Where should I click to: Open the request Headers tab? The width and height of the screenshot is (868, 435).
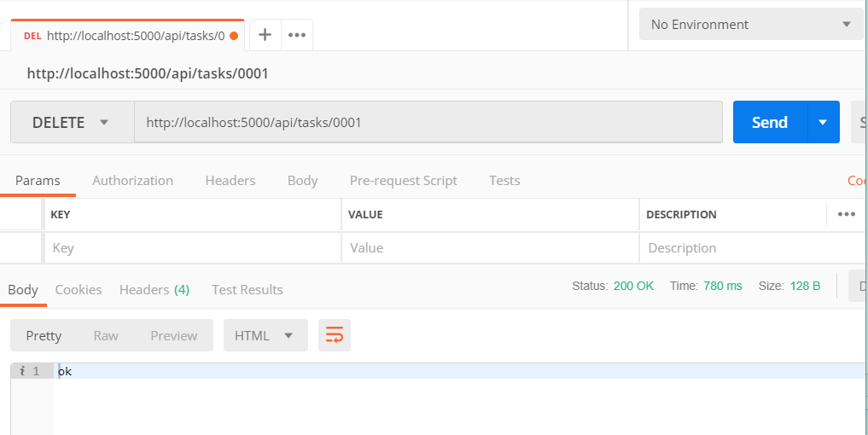[x=230, y=181]
